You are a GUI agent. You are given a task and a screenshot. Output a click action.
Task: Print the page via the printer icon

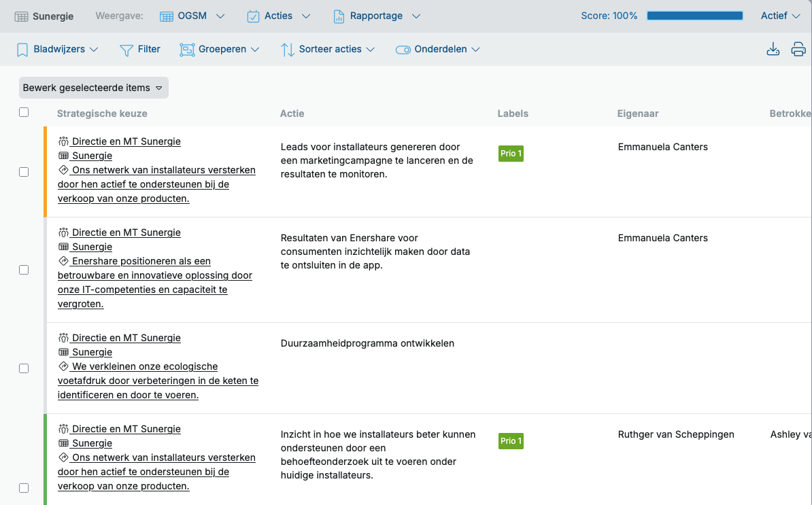(798, 49)
